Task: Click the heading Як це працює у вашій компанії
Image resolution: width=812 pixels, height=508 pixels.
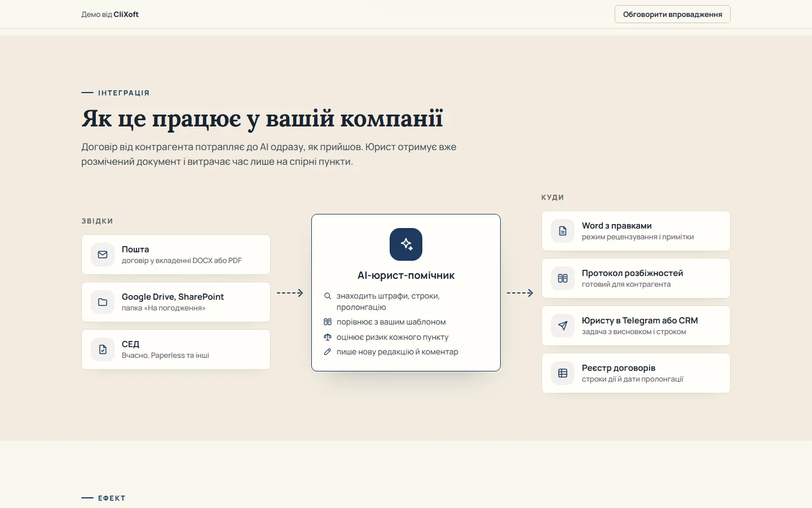Action: click(x=262, y=119)
